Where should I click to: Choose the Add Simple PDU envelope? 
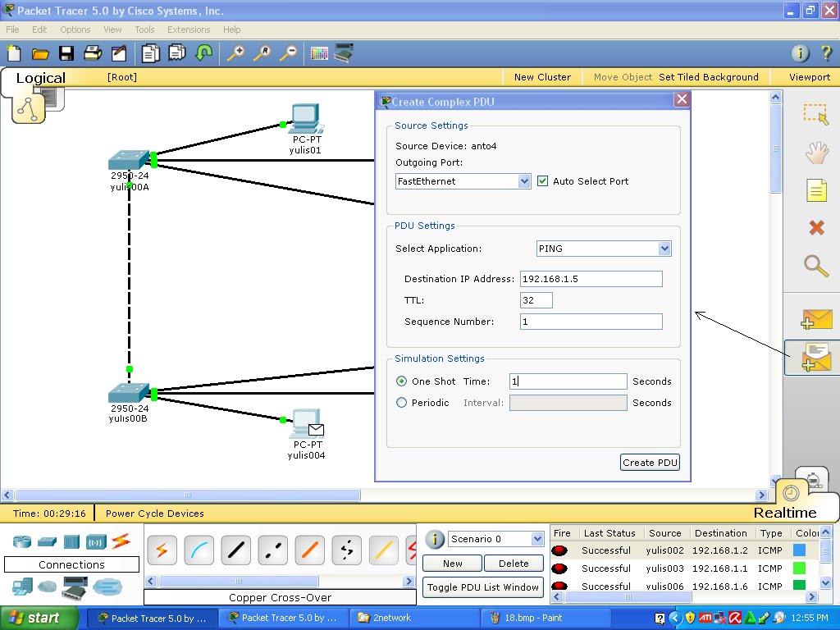(x=816, y=319)
